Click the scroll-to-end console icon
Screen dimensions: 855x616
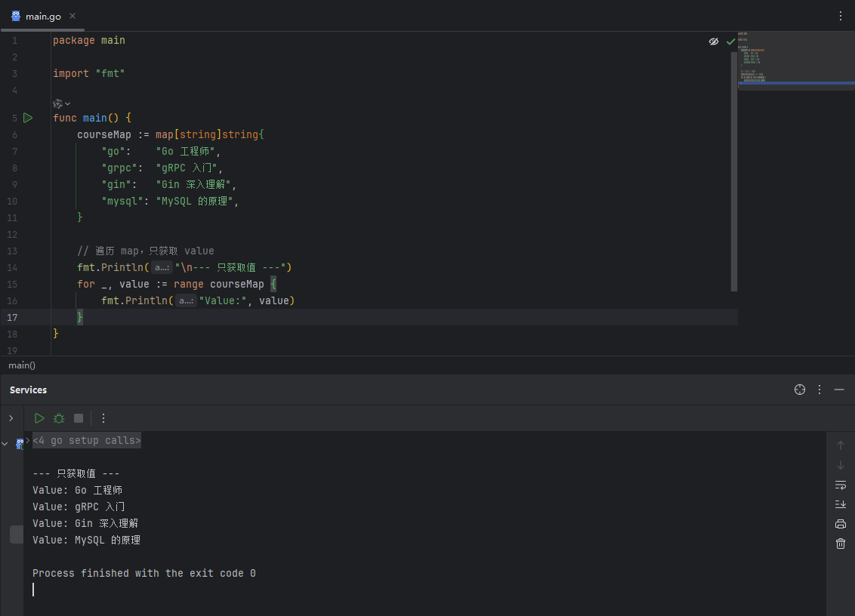[841, 504]
